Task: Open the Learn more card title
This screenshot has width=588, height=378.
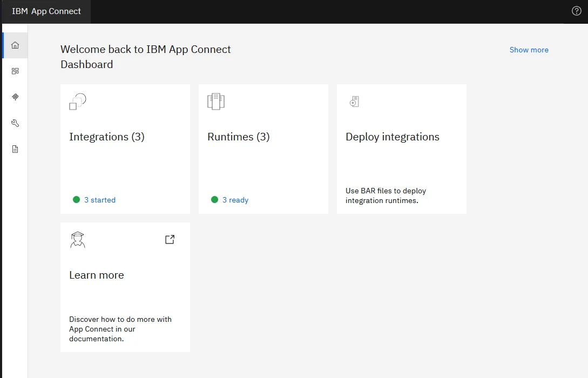Action: [97, 275]
